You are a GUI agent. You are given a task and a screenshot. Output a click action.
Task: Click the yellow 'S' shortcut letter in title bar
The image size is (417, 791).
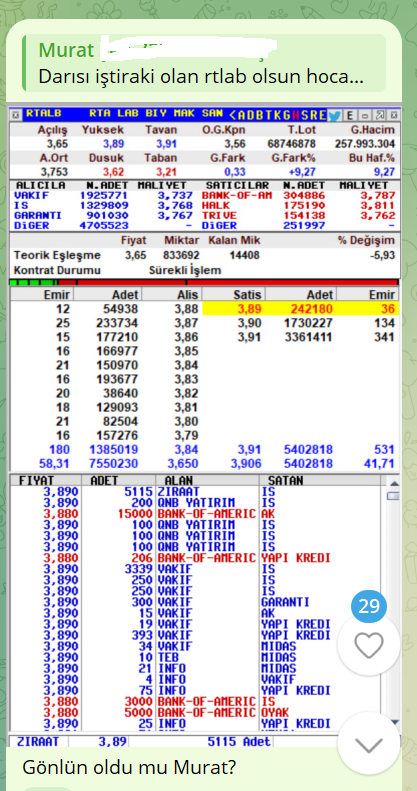tap(305, 115)
